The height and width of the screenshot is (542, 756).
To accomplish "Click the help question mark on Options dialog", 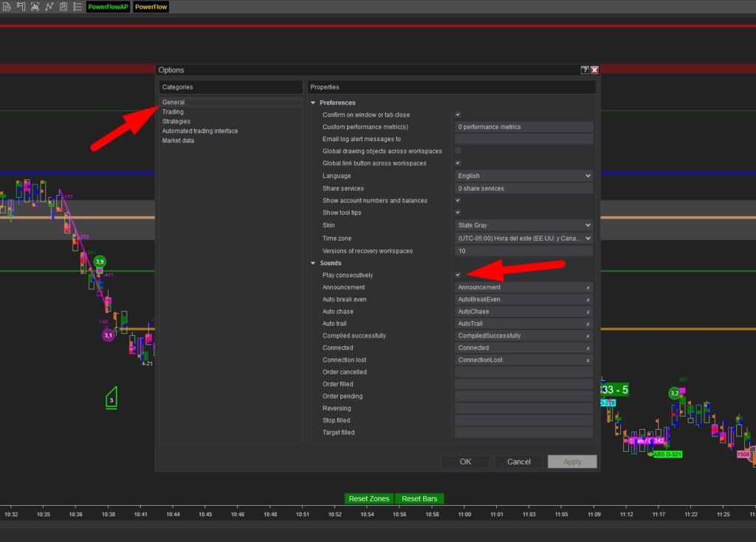I will (584, 69).
